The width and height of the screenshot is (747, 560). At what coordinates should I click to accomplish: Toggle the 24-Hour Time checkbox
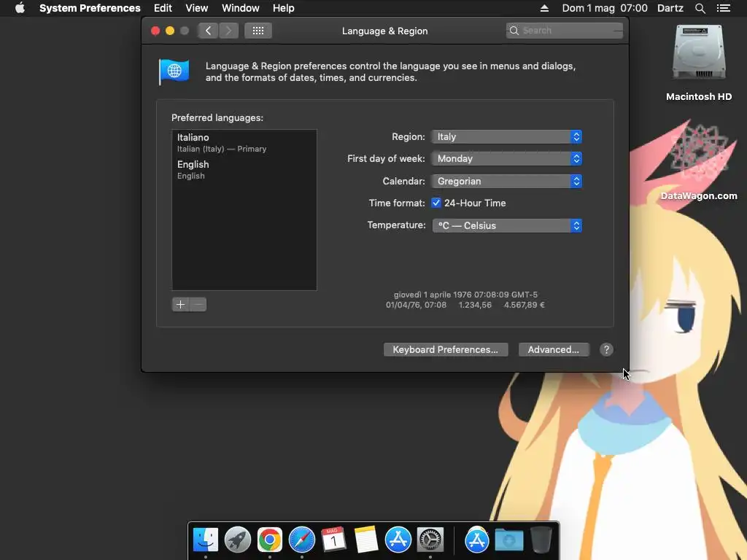[436, 203]
